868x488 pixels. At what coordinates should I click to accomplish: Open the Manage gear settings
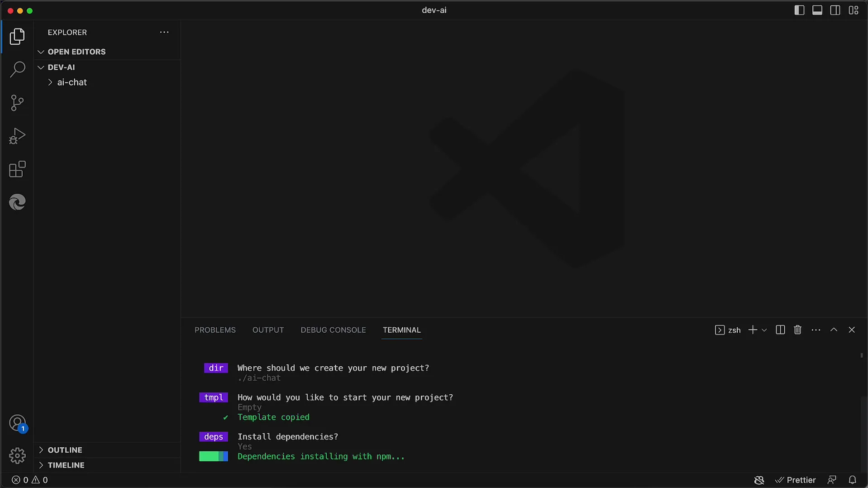17,455
